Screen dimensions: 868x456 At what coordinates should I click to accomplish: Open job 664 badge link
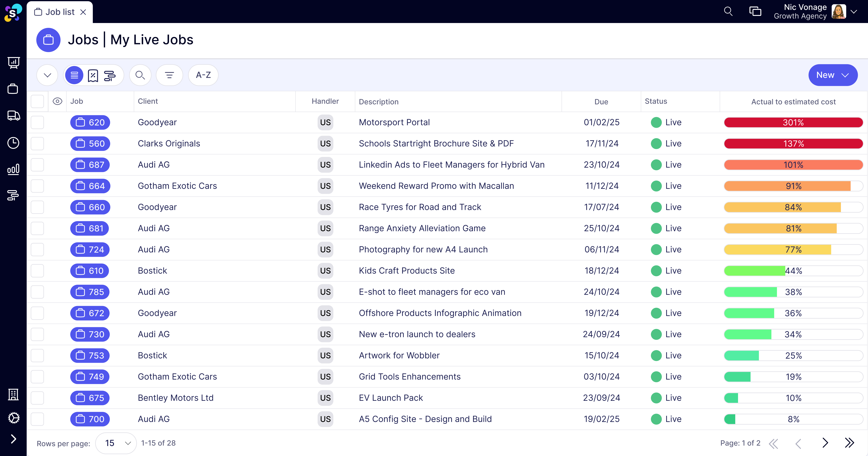[x=90, y=186]
